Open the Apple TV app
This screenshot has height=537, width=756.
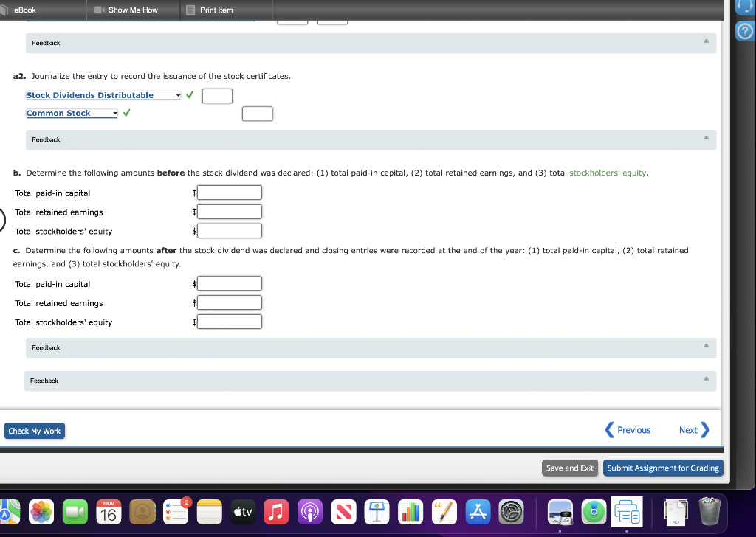click(243, 511)
